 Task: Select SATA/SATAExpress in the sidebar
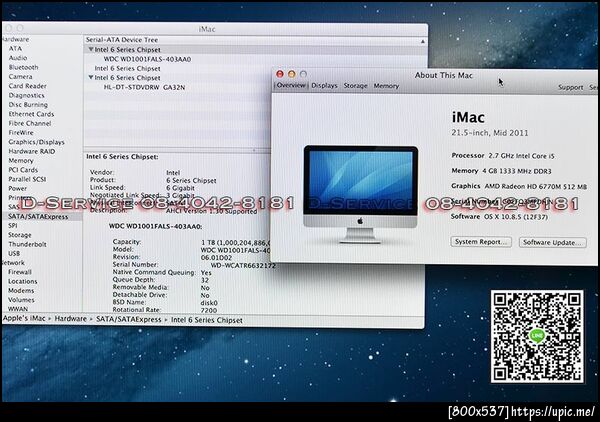click(38, 217)
